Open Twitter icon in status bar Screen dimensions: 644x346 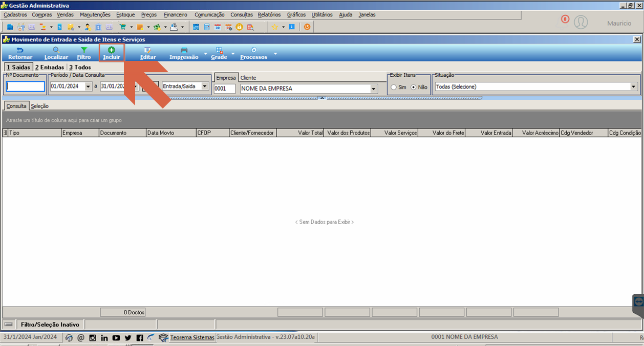pyautogui.click(x=128, y=338)
